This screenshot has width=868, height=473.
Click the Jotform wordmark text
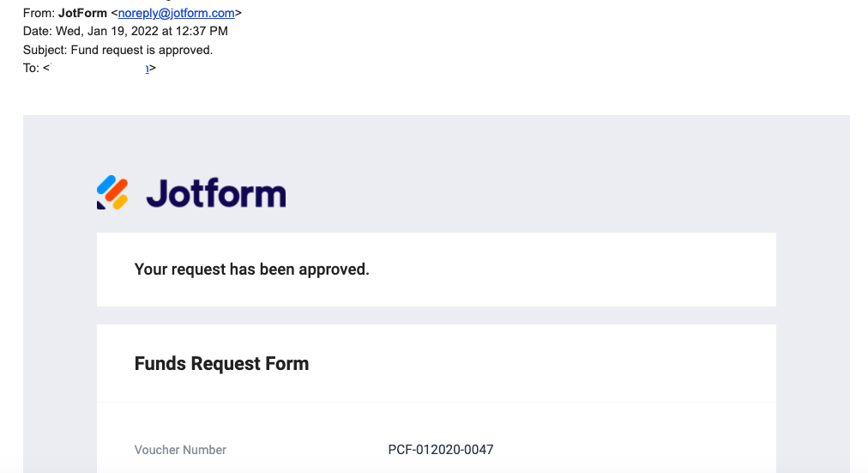tap(215, 193)
